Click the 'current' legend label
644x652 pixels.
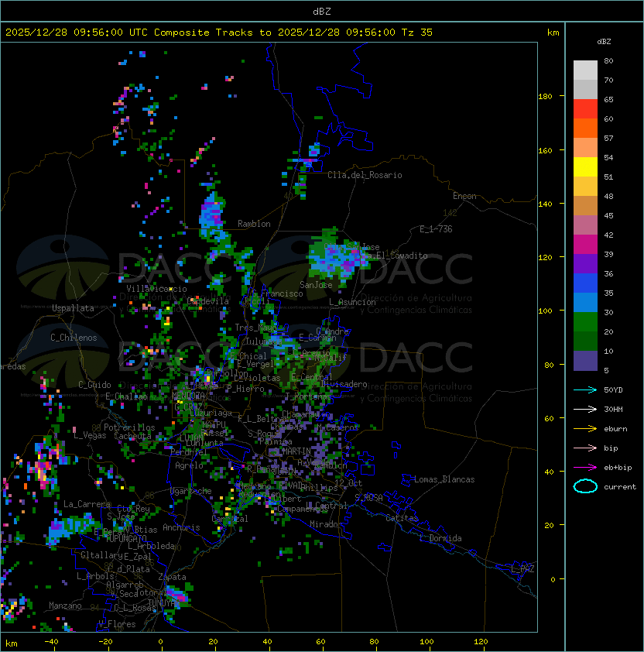[620, 487]
